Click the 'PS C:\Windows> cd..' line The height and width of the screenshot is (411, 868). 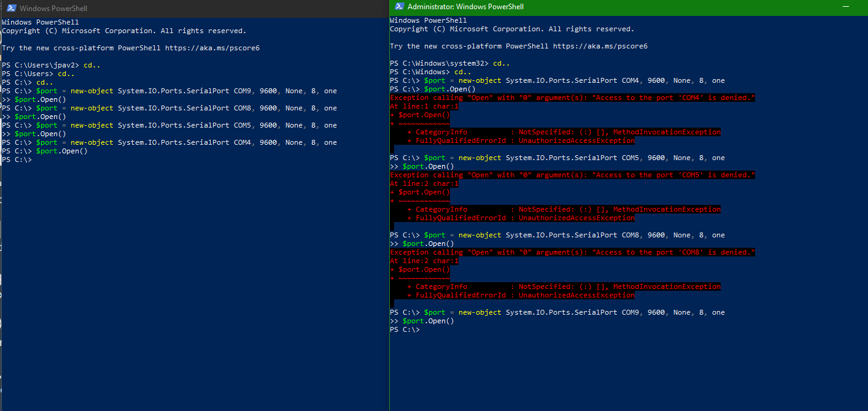[x=430, y=72]
